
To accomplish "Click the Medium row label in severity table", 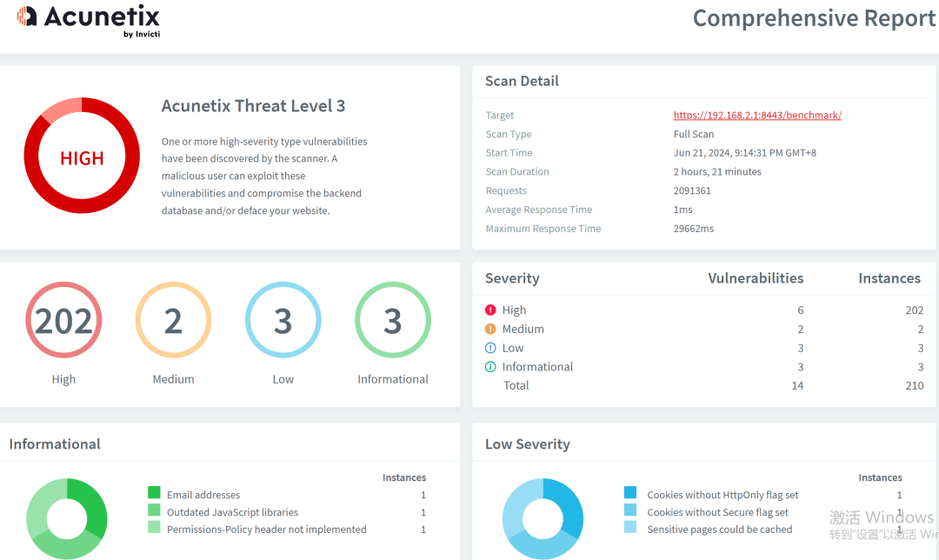I will click(x=523, y=329).
